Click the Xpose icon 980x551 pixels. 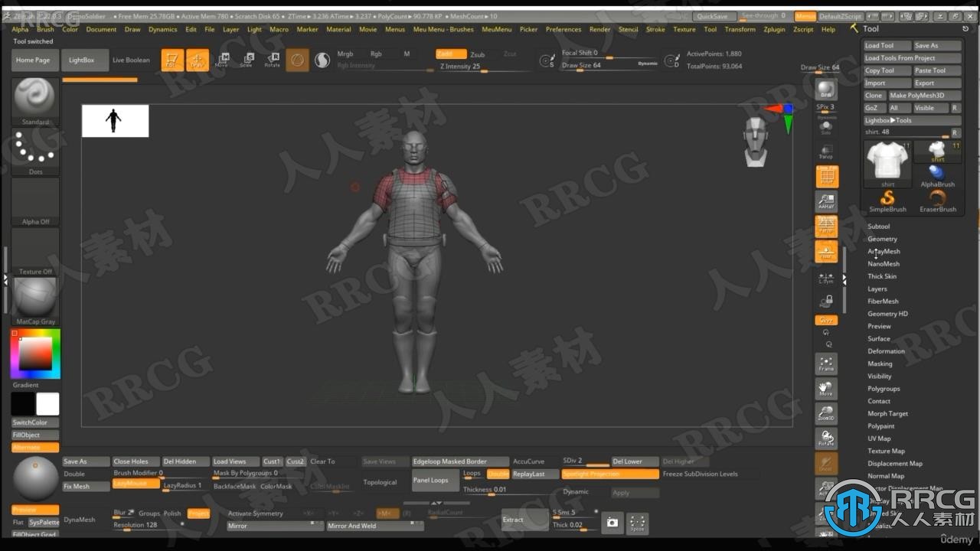click(637, 522)
